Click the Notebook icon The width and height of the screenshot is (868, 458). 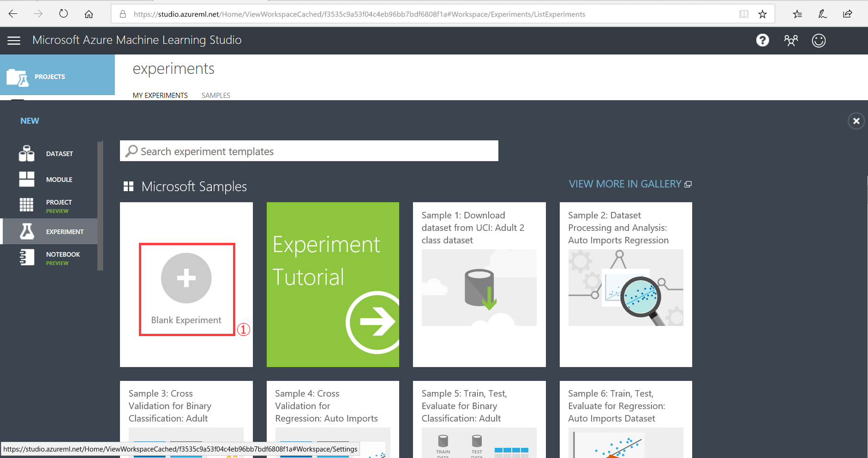coord(27,257)
